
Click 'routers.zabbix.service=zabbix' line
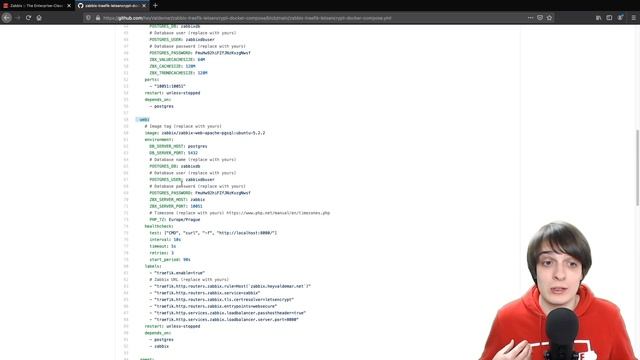(x=205, y=293)
